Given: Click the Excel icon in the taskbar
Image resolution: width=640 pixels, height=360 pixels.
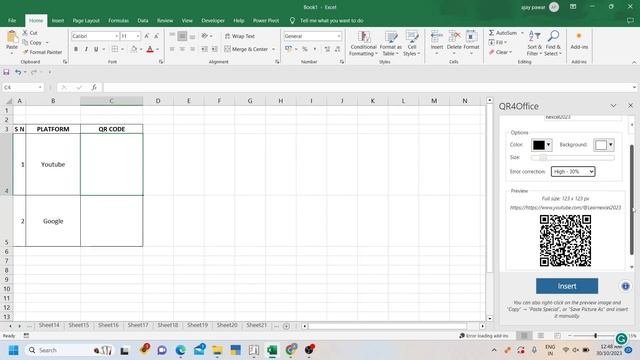Looking at the screenshot, I should 272,350.
